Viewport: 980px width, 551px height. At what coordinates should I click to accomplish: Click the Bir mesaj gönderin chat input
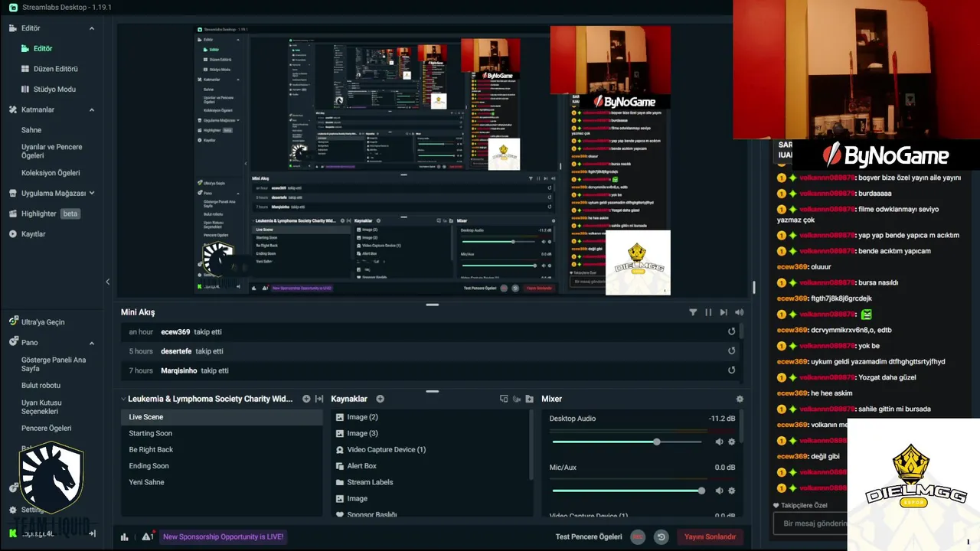pyautogui.click(x=812, y=523)
